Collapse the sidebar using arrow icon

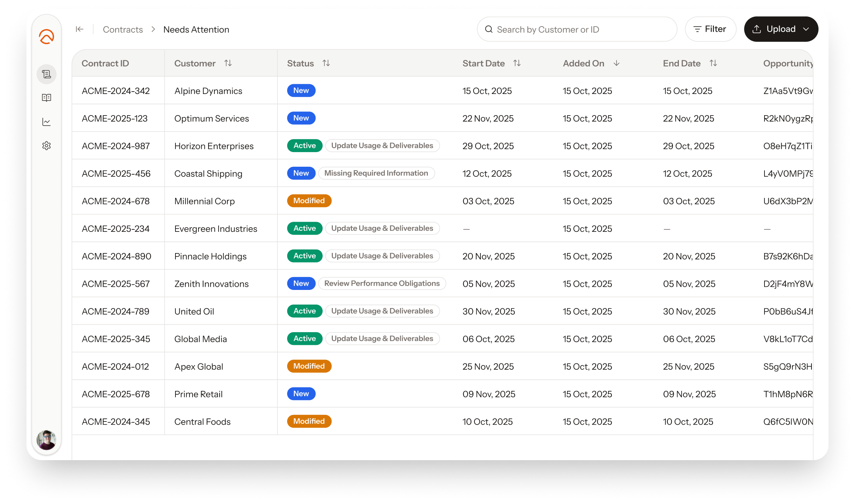79,29
